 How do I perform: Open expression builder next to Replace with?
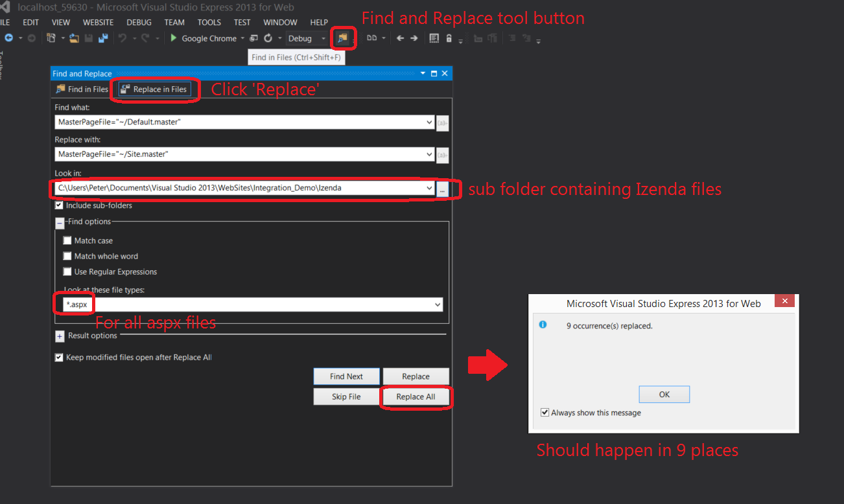(x=442, y=154)
